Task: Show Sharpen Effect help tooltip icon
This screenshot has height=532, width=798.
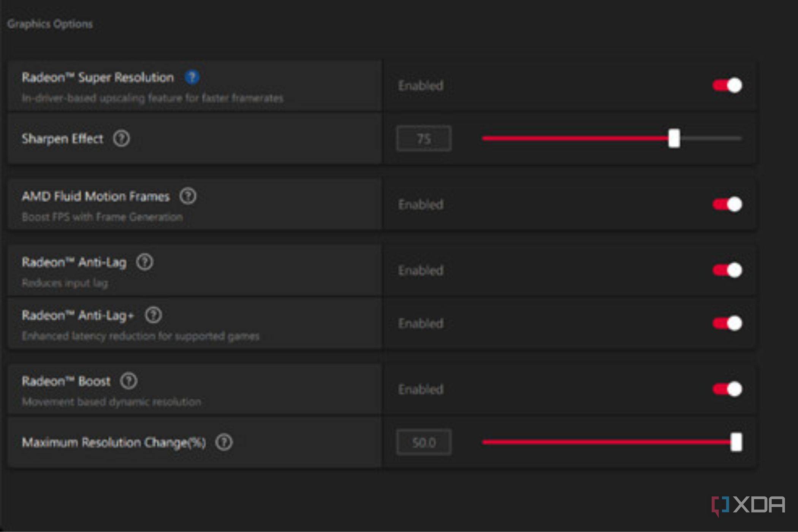Action: 122,138
